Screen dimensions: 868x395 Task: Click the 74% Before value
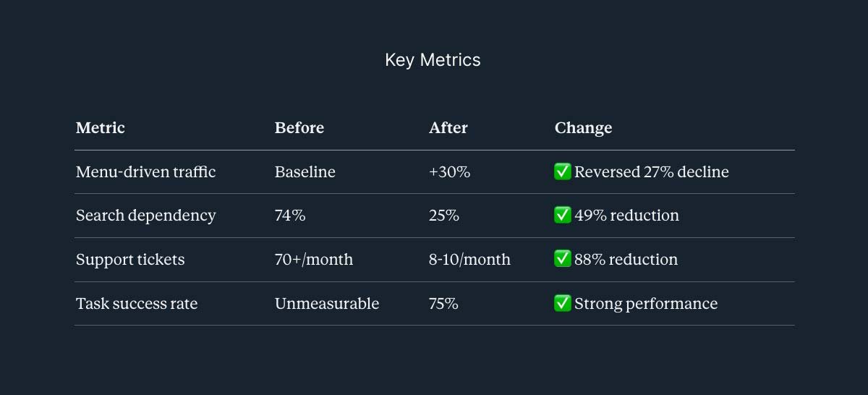[x=290, y=216]
